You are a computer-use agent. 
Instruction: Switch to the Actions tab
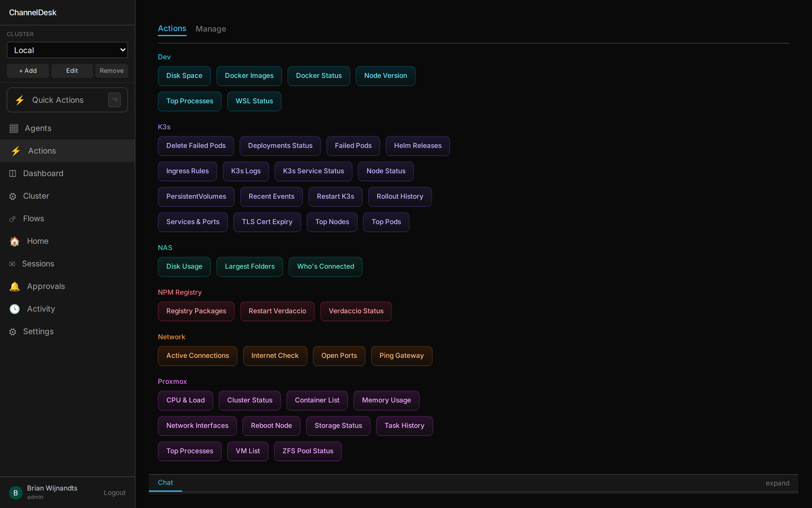(x=172, y=29)
